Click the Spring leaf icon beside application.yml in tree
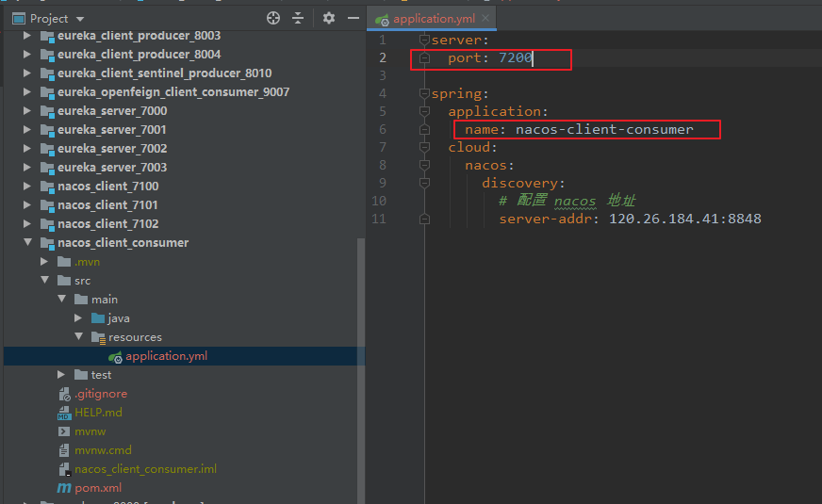Image resolution: width=822 pixels, height=504 pixels. tap(115, 357)
